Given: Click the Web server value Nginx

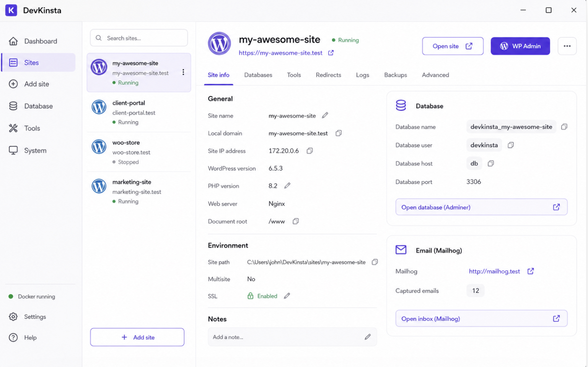Looking at the screenshot, I should [x=277, y=203].
